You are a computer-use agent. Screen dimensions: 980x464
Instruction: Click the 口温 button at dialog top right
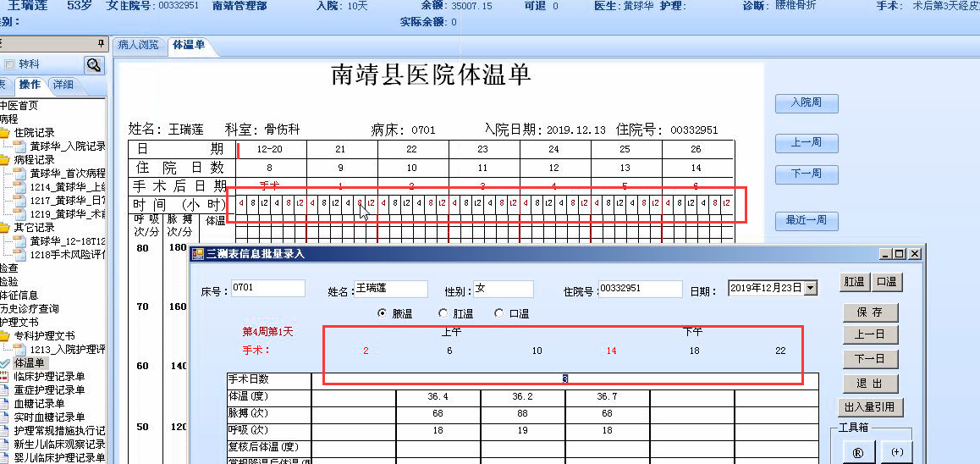pos(887,283)
